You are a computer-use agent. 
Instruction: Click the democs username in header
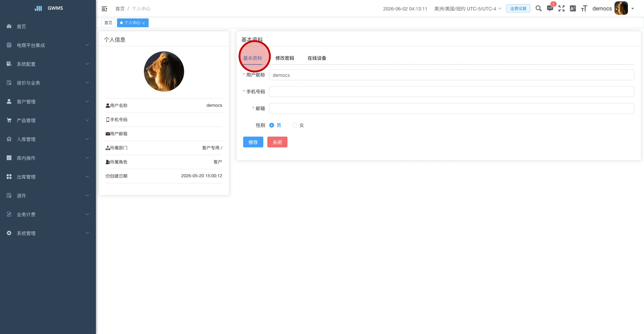point(602,8)
